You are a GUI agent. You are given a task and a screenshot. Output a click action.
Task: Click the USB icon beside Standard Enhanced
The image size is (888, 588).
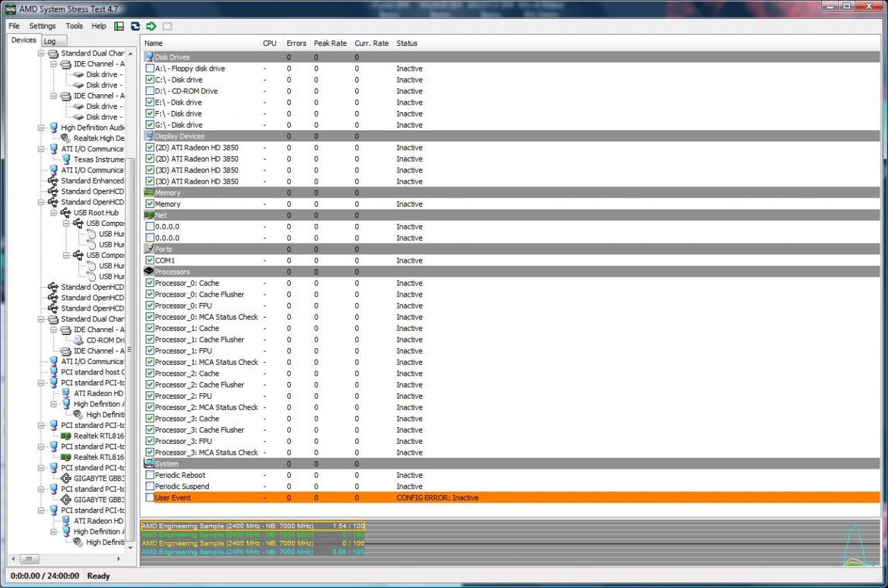[x=53, y=181]
